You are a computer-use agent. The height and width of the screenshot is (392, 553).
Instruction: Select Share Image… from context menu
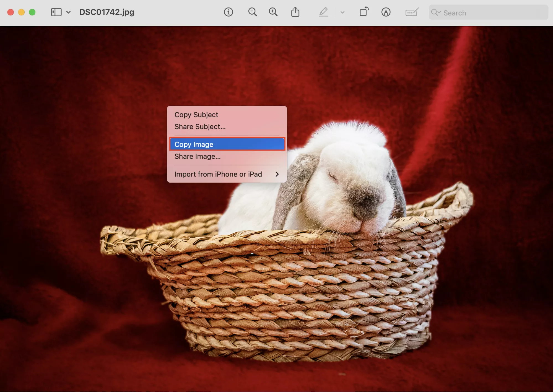tap(197, 157)
